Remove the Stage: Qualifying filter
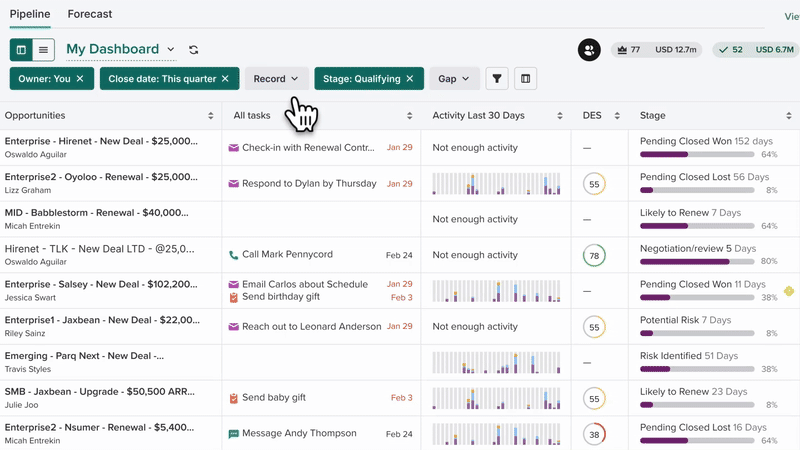 click(410, 79)
